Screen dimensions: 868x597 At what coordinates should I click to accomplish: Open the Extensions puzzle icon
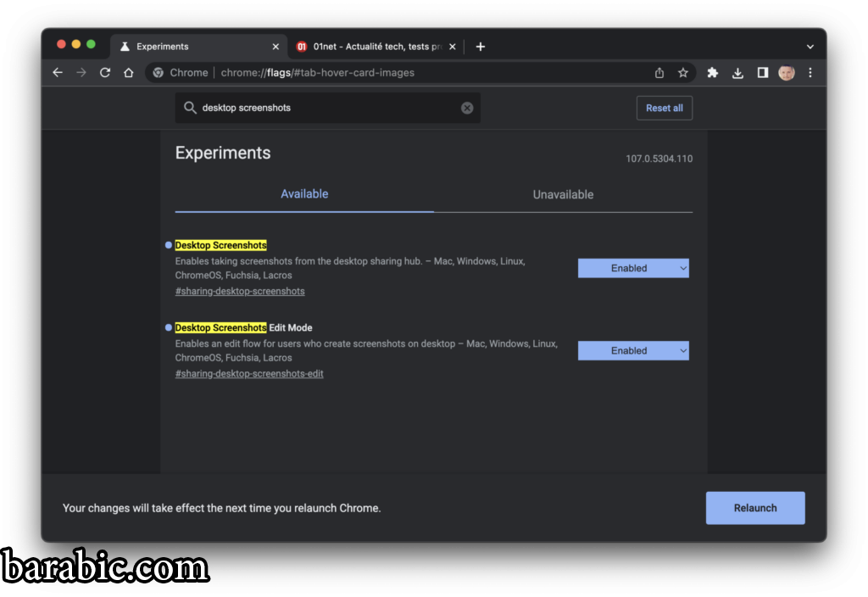pyautogui.click(x=713, y=73)
